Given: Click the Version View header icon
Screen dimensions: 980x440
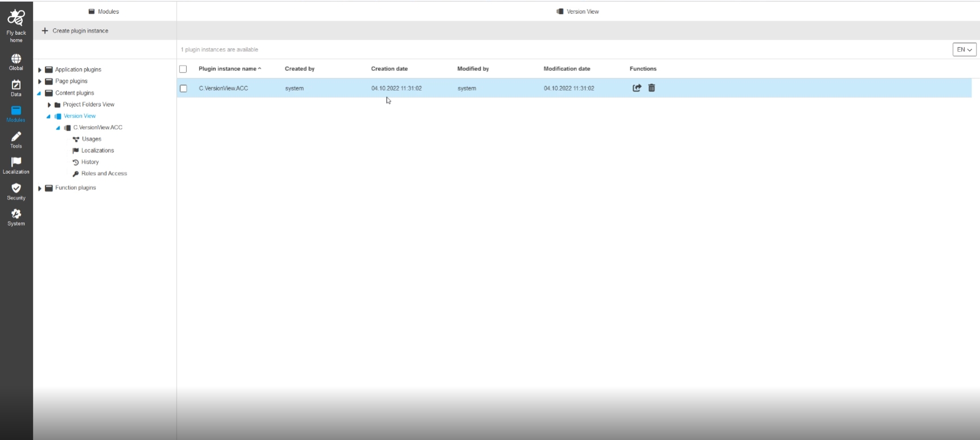Looking at the screenshot, I should [x=560, y=11].
